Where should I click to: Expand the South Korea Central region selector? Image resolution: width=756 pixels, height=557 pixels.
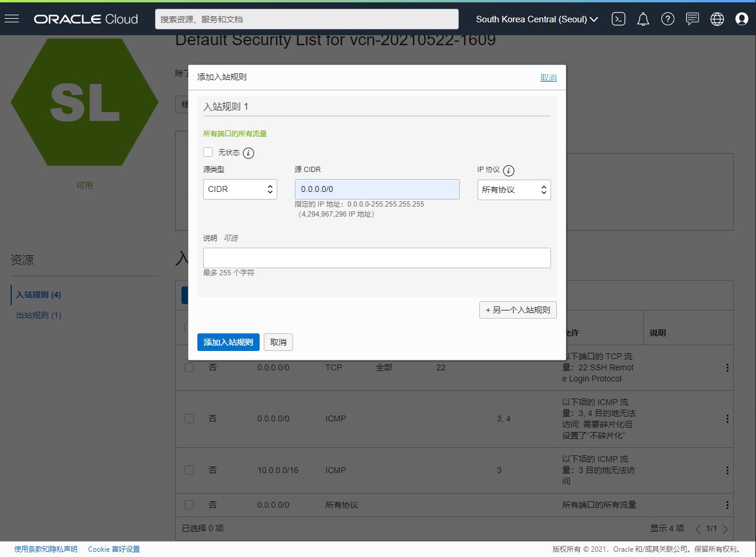pyautogui.click(x=537, y=19)
